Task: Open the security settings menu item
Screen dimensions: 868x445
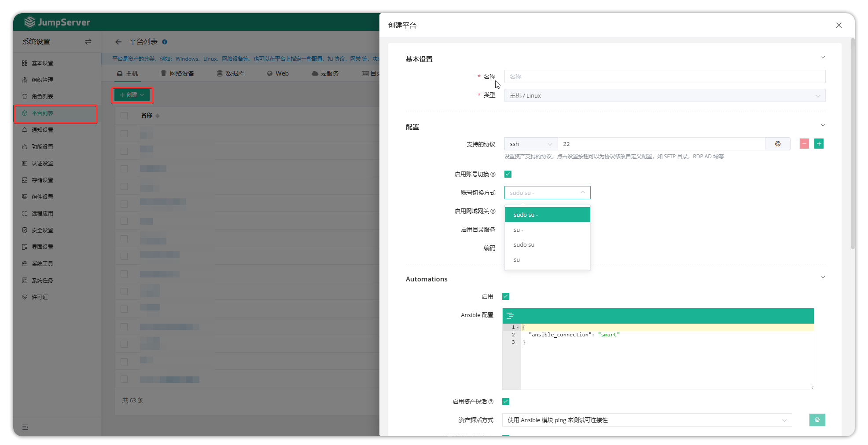Action: click(x=42, y=230)
